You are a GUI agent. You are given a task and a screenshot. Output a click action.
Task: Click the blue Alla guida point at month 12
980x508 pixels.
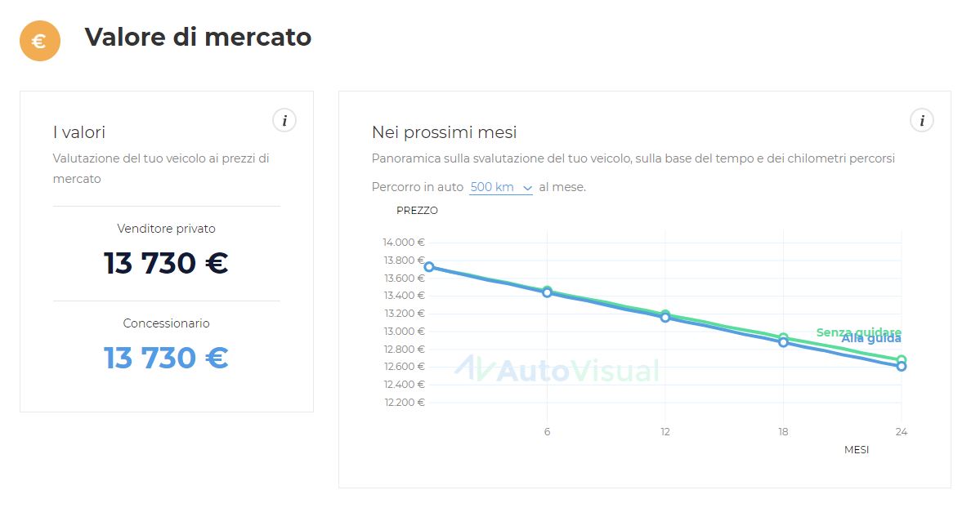(665, 318)
